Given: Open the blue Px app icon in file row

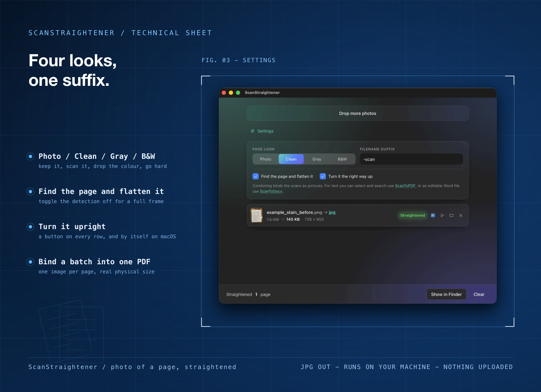Looking at the screenshot, I should (x=433, y=215).
